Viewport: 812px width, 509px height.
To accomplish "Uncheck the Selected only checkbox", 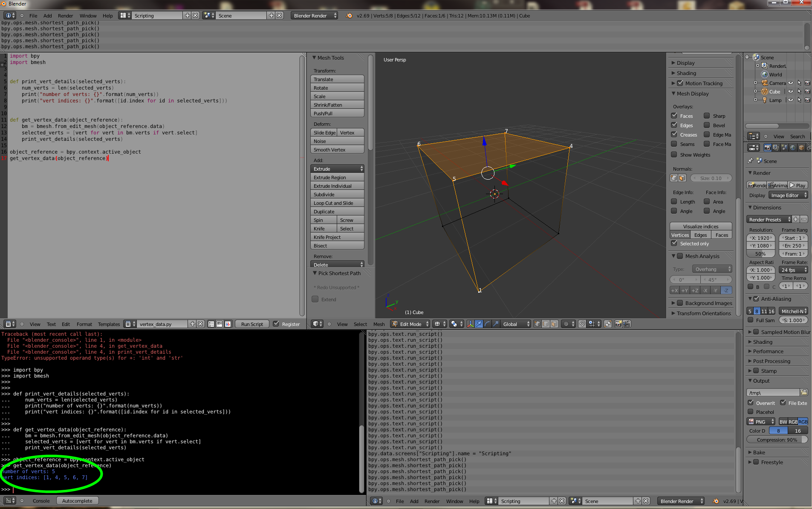I will coord(674,244).
